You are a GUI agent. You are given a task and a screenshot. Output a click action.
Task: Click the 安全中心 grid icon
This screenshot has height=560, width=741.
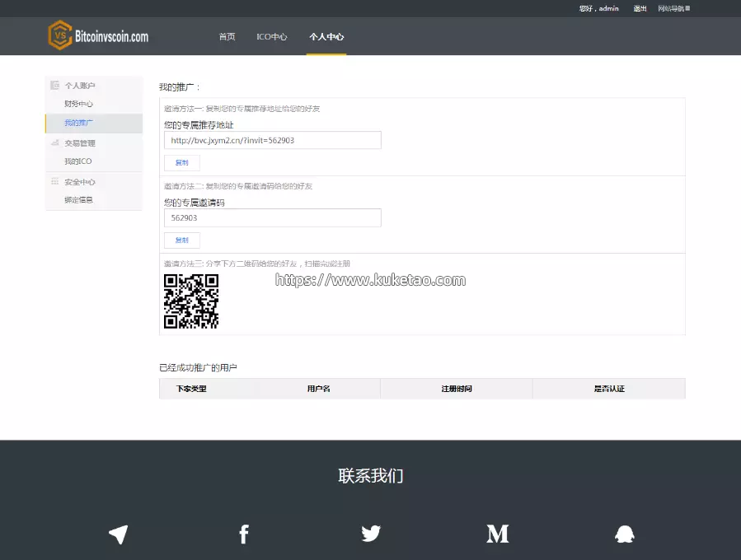pos(54,182)
